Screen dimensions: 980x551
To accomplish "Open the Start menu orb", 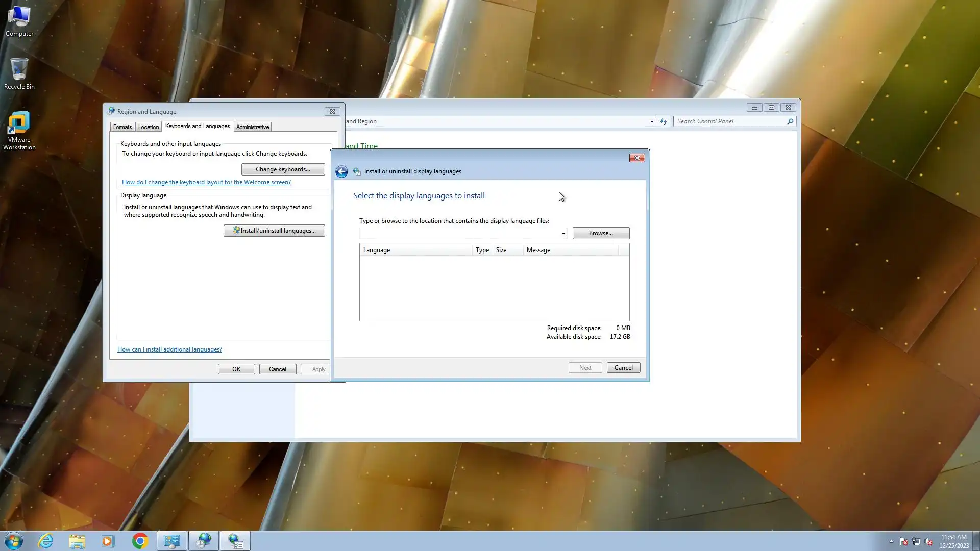I will [14, 541].
